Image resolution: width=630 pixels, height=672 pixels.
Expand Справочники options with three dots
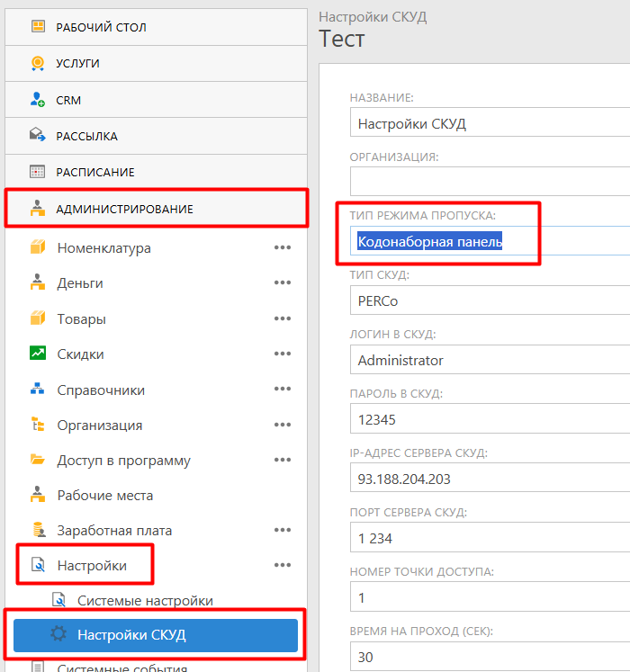(283, 389)
